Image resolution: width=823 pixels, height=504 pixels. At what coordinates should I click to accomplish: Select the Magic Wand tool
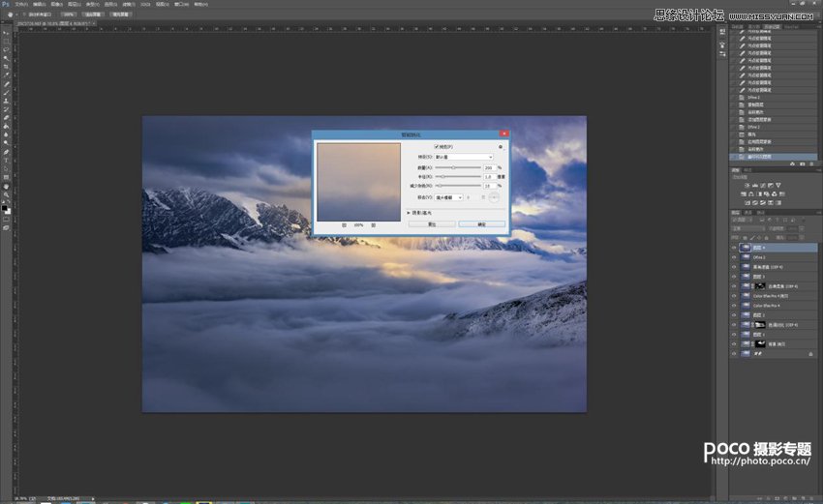pyautogui.click(x=7, y=58)
